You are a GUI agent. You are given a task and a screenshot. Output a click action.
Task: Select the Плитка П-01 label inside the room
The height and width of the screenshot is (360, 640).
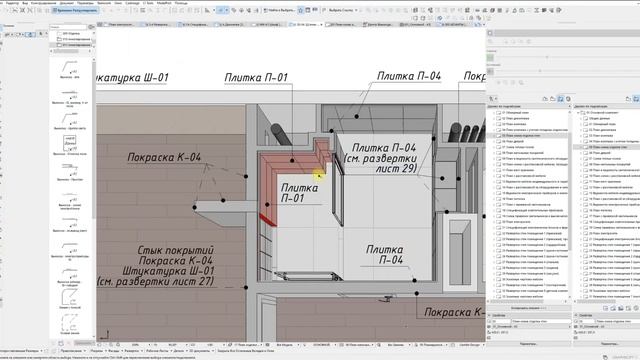tap(299, 193)
